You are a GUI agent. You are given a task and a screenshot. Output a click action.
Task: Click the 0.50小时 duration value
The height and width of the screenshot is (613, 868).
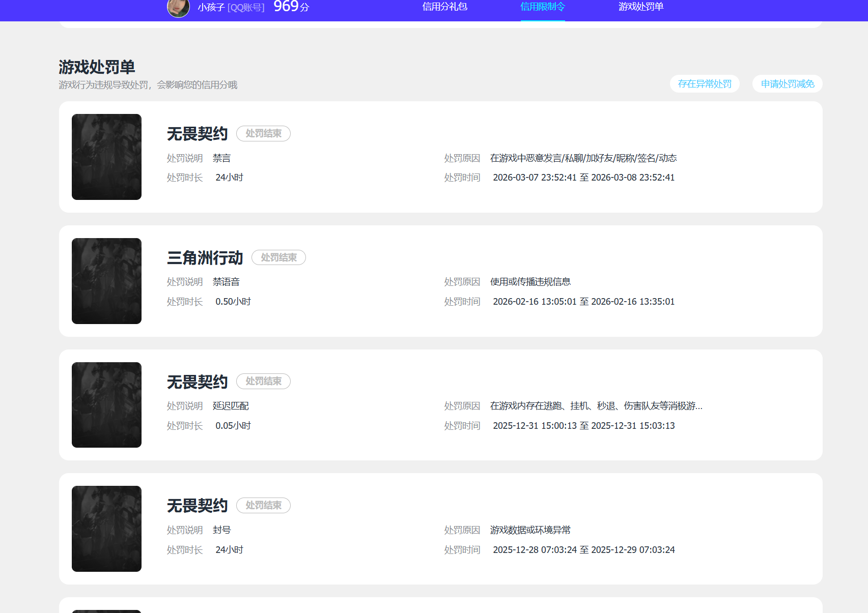click(233, 302)
